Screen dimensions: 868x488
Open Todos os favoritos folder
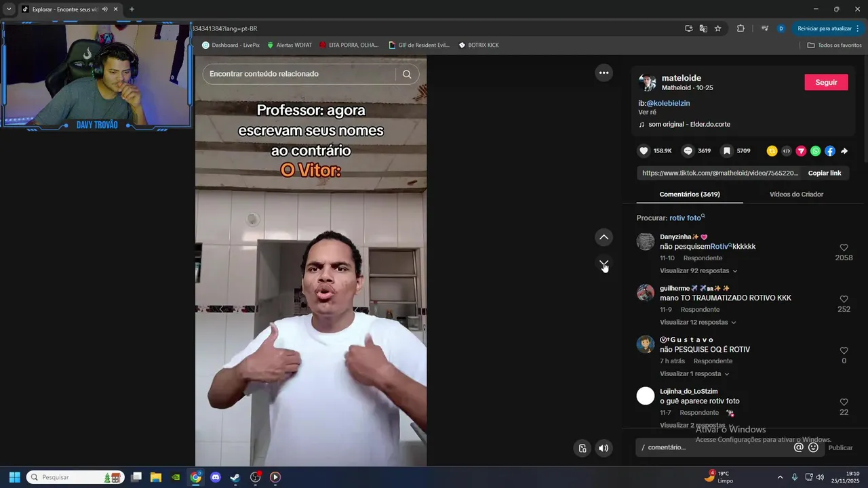(x=834, y=45)
